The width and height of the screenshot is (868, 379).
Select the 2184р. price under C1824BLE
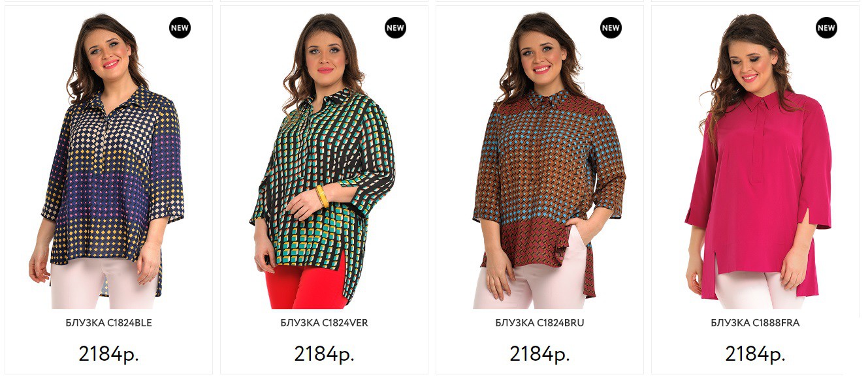pyautogui.click(x=108, y=354)
